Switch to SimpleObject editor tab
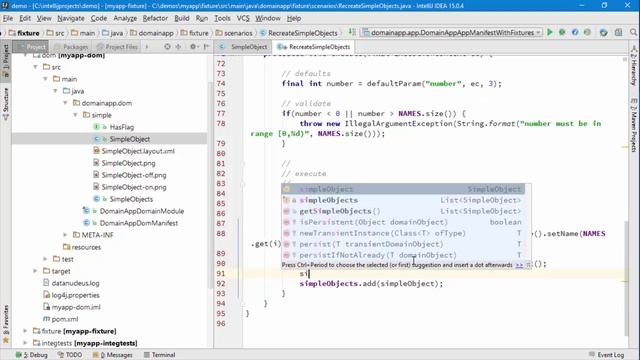Screen dimensions: 640x360 (244, 47)
